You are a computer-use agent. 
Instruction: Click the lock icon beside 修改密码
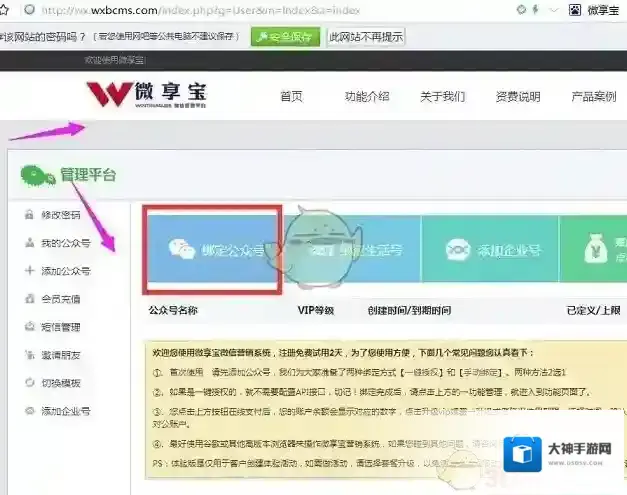pyautogui.click(x=29, y=214)
